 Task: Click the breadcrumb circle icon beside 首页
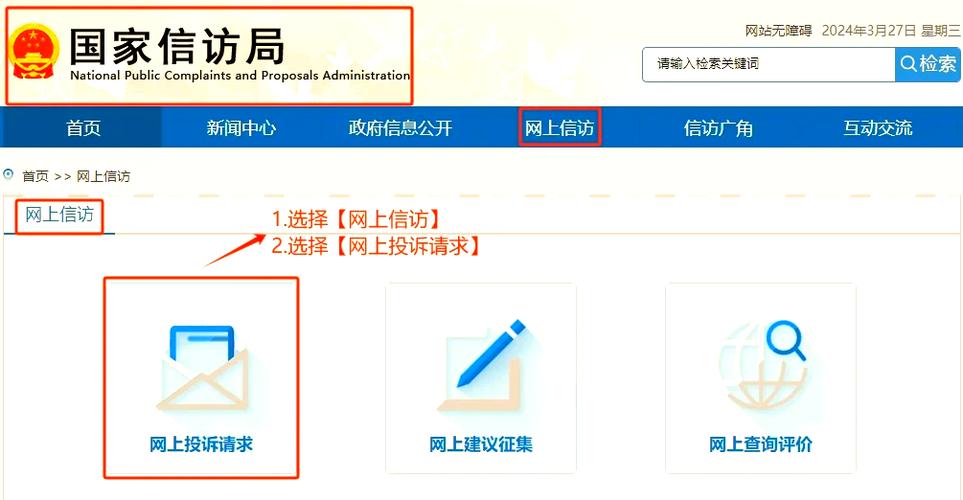click(9, 175)
